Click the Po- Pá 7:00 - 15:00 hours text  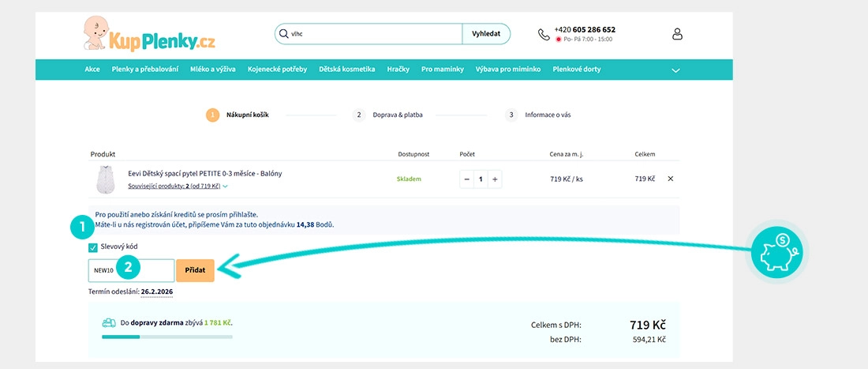point(588,40)
